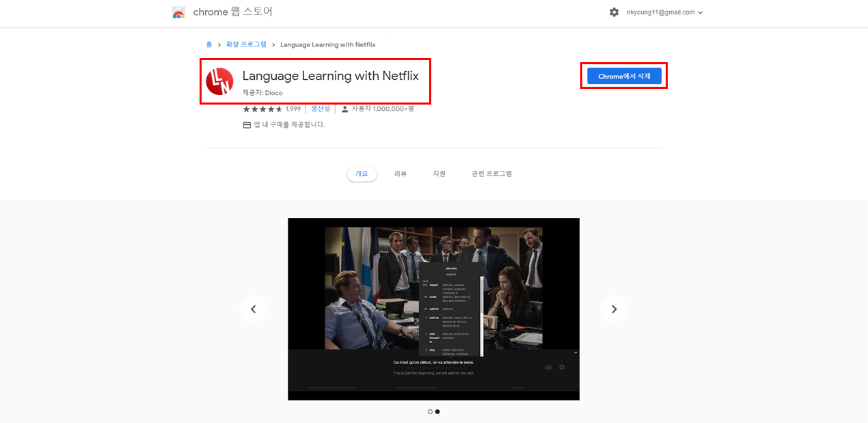Click the in-app purchase card icon

pos(247,125)
